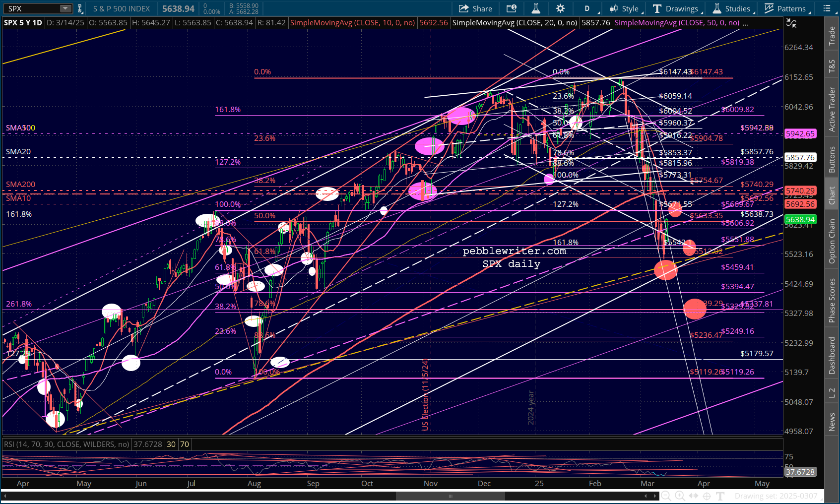Viewport: 840px width, 504px height.
Task: Click the Share button
Action: tap(475, 8)
